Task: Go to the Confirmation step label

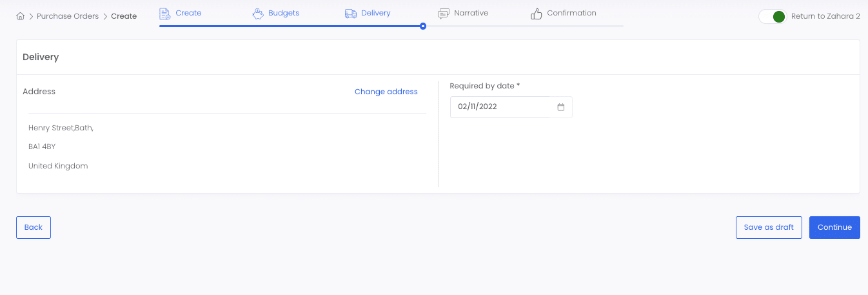Action: click(x=571, y=13)
